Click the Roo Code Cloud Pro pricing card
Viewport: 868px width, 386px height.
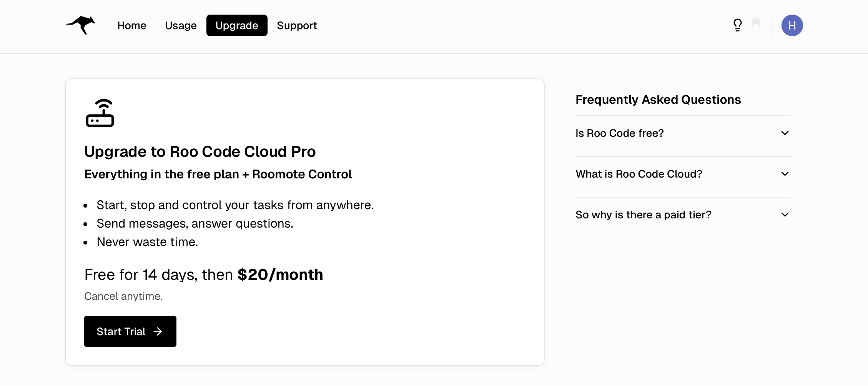pos(305,221)
